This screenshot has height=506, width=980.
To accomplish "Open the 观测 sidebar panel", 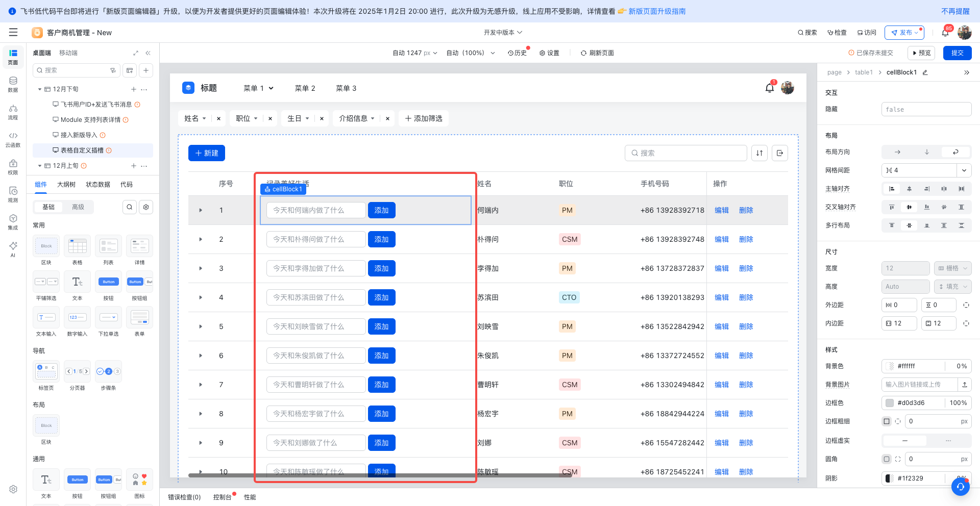I will tap(13, 194).
